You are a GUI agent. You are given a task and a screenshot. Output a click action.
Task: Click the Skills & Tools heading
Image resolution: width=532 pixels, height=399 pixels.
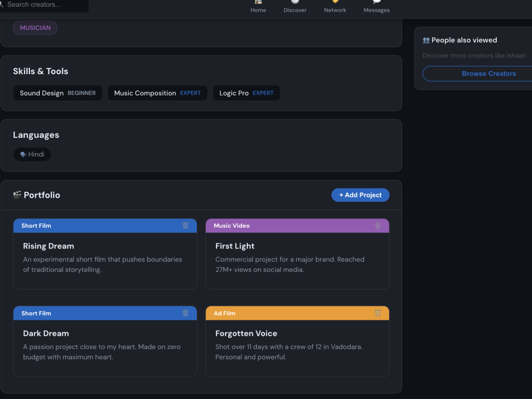click(40, 71)
